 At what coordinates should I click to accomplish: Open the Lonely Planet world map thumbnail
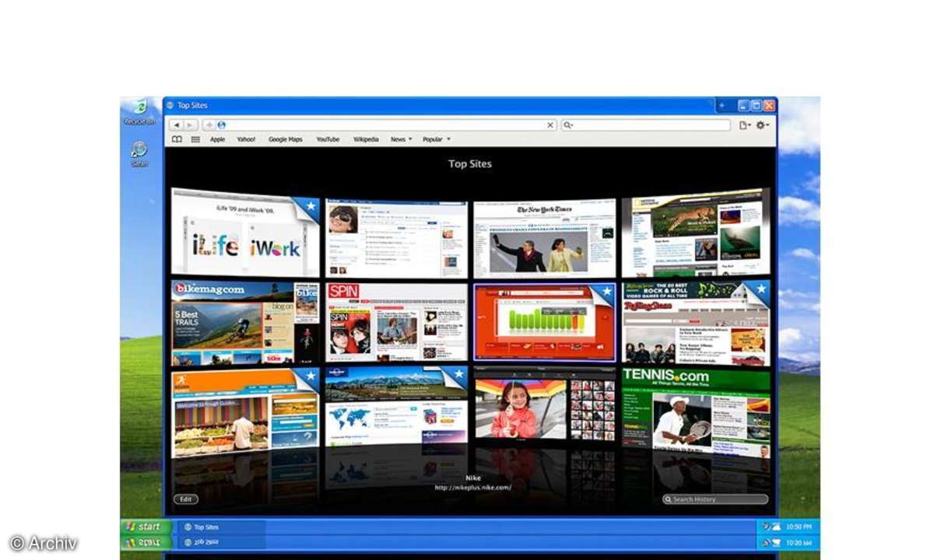396,406
